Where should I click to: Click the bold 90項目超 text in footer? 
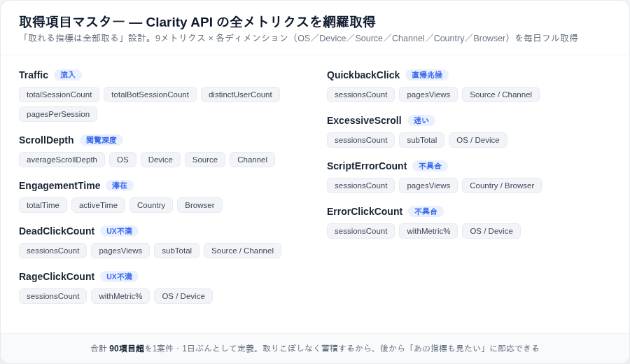[127, 349]
